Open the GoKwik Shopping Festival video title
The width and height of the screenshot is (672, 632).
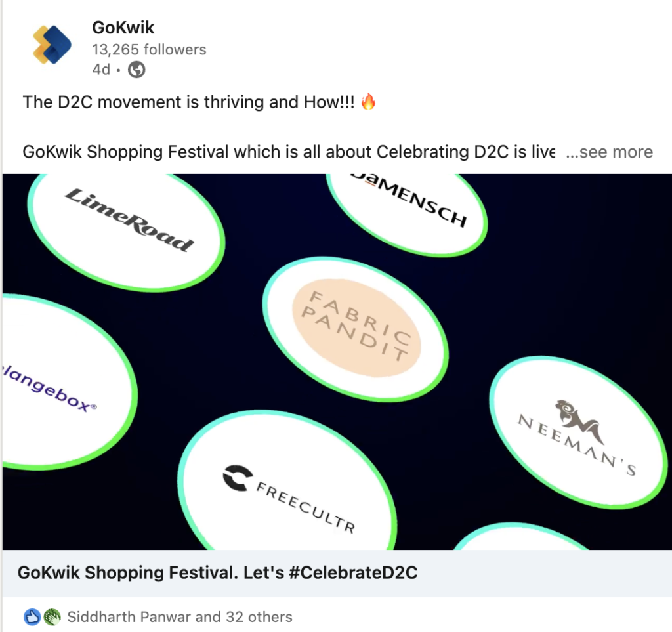(218, 572)
